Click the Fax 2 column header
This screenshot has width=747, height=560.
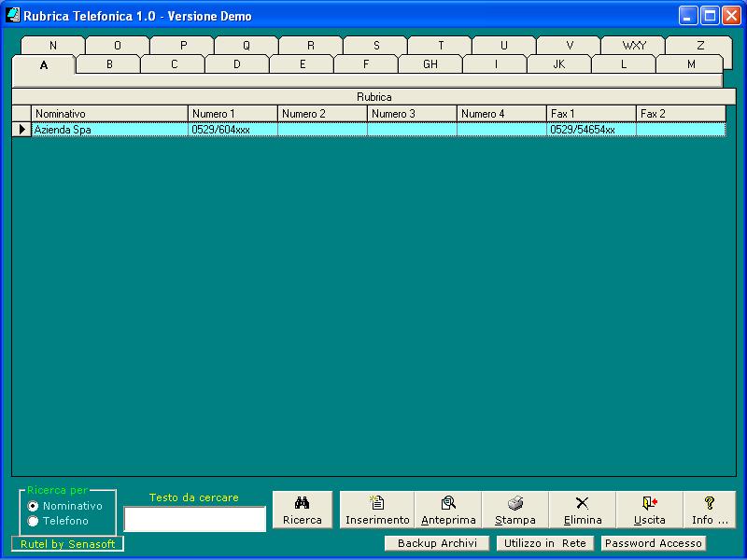point(681,114)
